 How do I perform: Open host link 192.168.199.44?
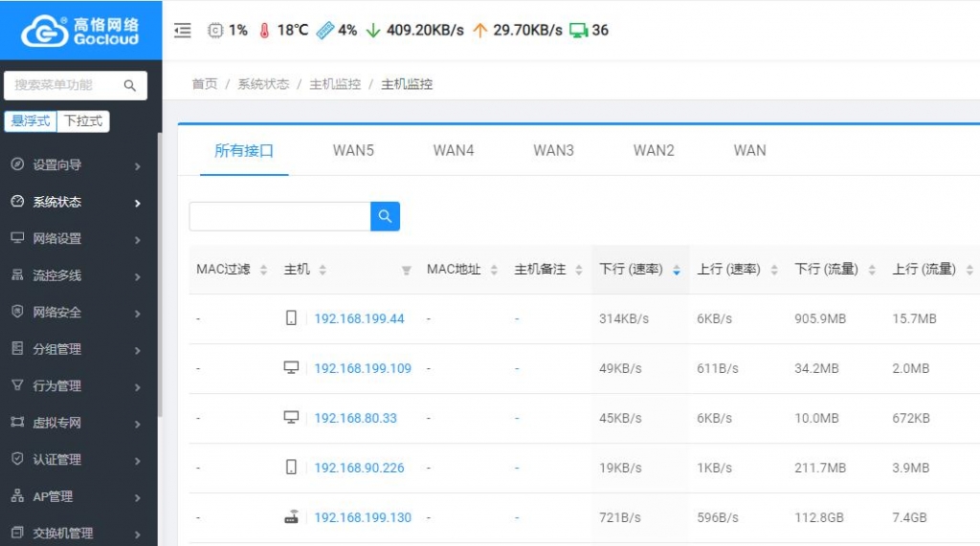359,318
